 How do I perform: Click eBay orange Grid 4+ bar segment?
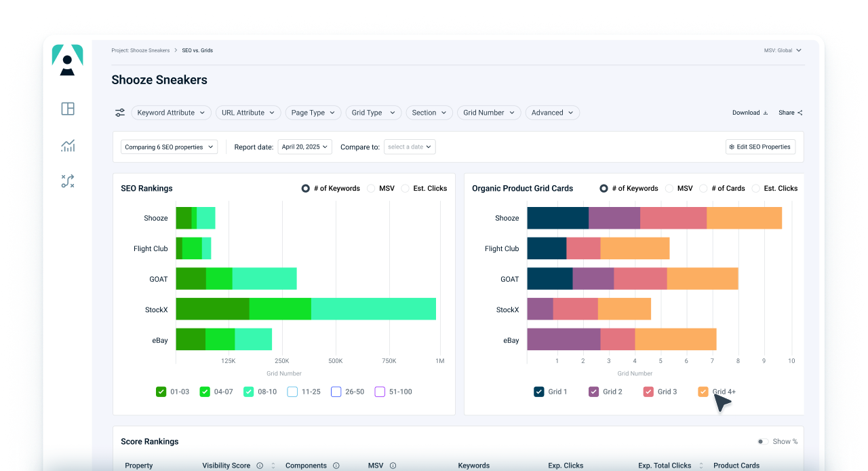click(x=675, y=339)
